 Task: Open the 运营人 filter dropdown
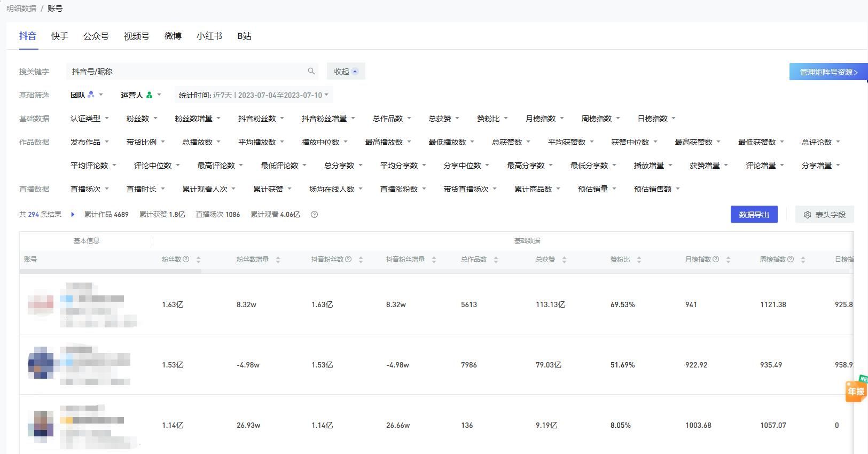[140, 95]
